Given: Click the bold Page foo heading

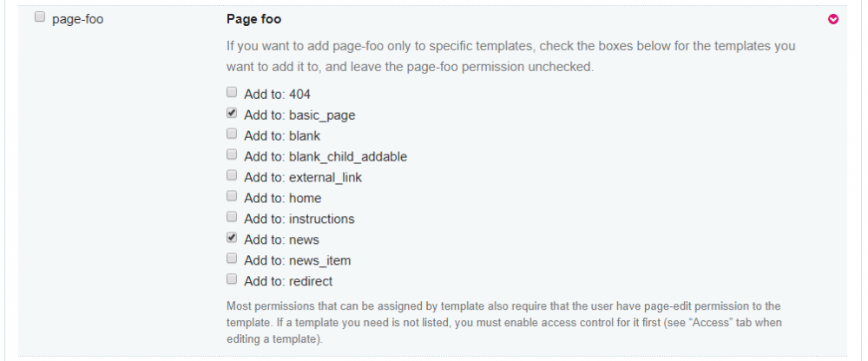Looking at the screenshot, I should (x=253, y=19).
